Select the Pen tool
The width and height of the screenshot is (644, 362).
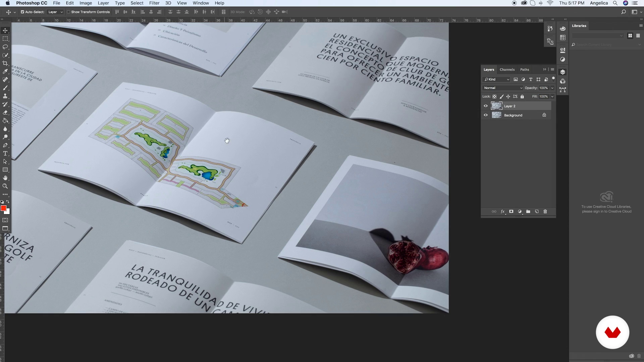(x=5, y=145)
